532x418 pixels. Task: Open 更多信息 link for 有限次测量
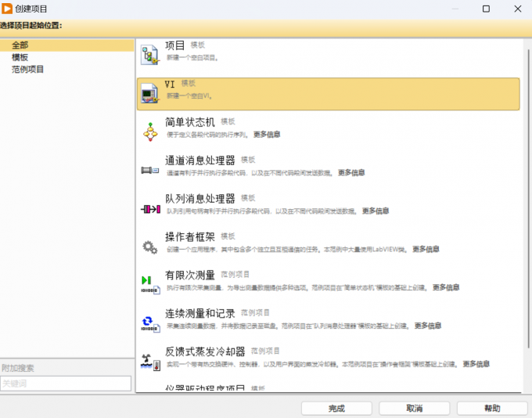click(x=446, y=287)
